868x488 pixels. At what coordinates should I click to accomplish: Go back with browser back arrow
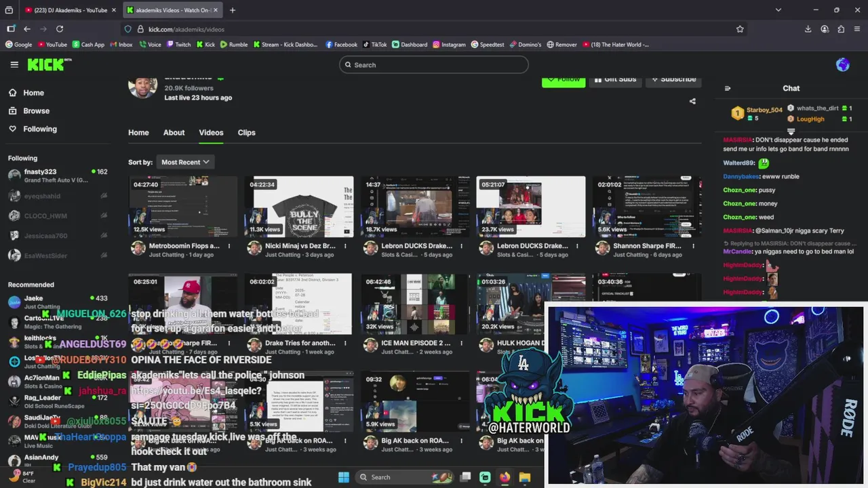pyautogui.click(x=27, y=29)
